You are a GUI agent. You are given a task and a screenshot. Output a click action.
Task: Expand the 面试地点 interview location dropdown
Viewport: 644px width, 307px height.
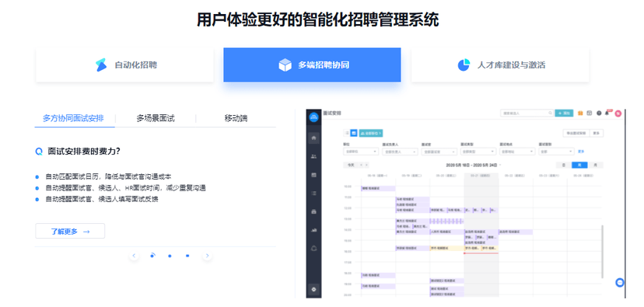(x=517, y=152)
